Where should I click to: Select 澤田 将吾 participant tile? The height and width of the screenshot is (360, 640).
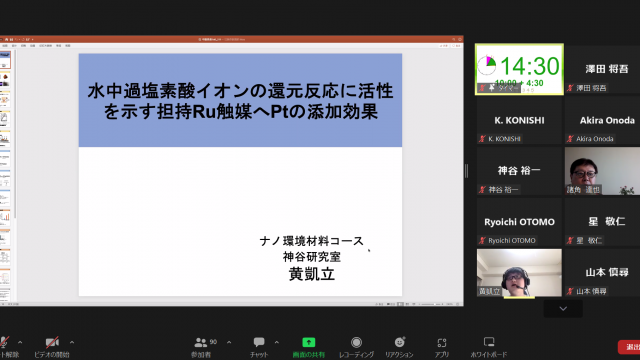coord(602,69)
